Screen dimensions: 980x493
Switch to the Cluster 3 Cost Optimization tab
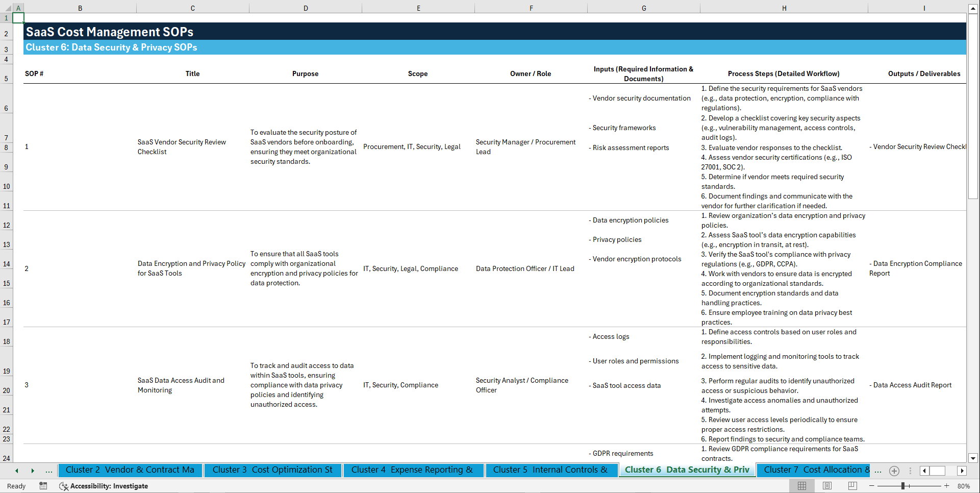(x=273, y=470)
